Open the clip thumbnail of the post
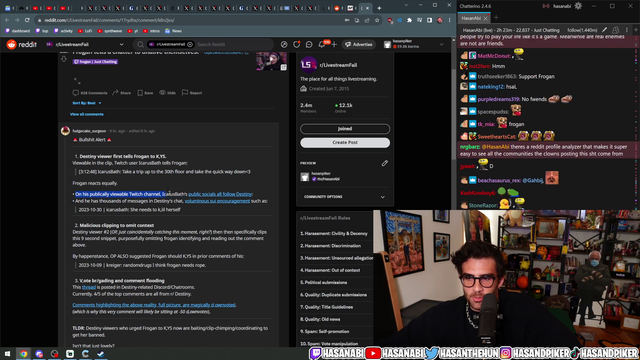 [x=271, y=61]
